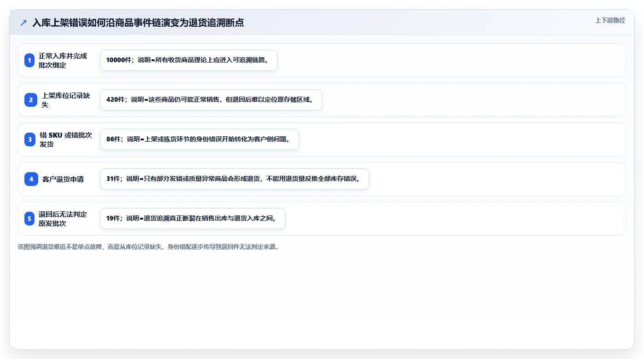Image resolution: width=644 pixels, height=359 pixels.
Task: Select the 退回后无法判定原发批次 step label
Action: pos(63,219)
